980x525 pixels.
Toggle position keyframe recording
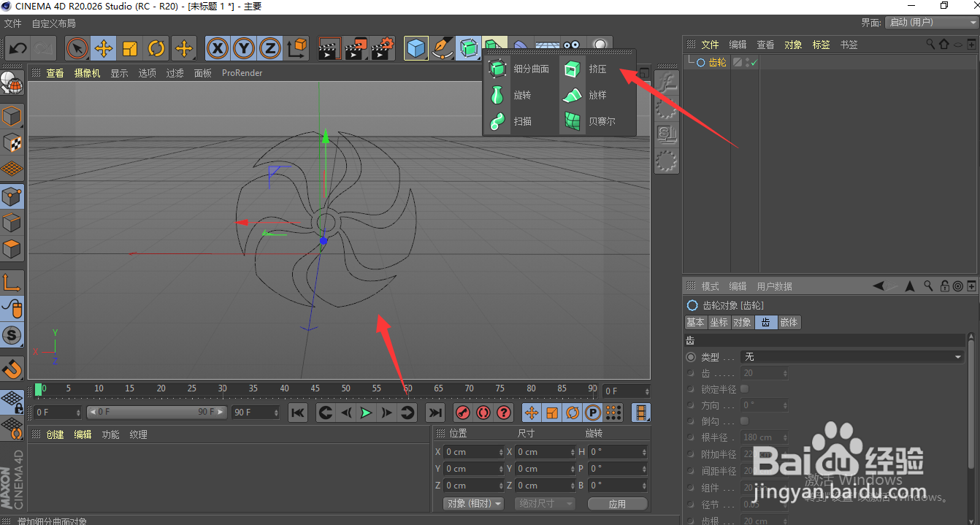tap(532, 413)
